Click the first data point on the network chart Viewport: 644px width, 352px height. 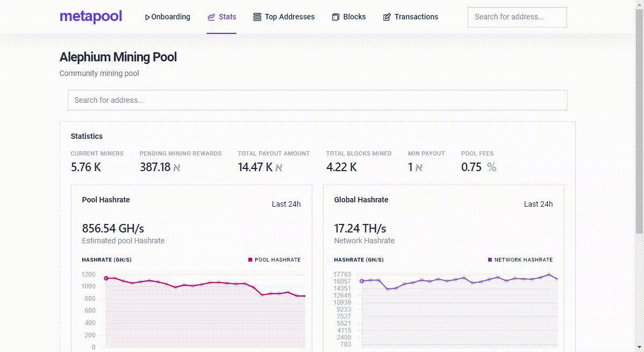[x=362, y=281]
